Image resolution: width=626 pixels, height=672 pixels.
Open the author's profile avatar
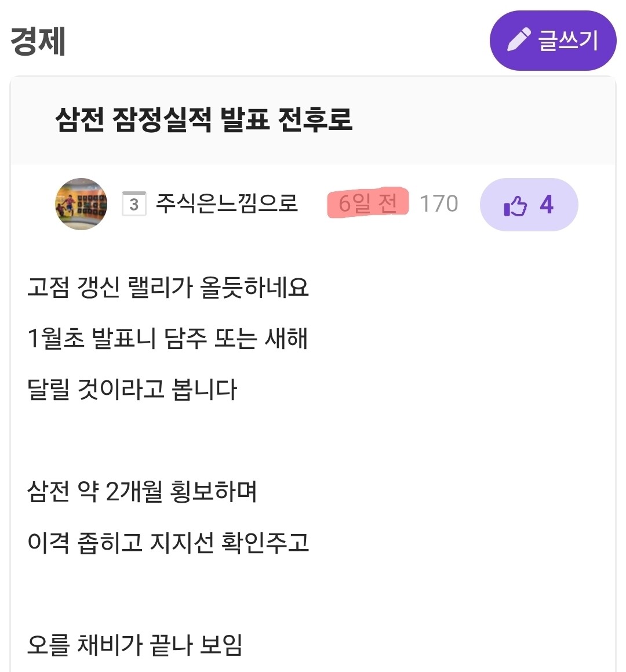(81, 204)
